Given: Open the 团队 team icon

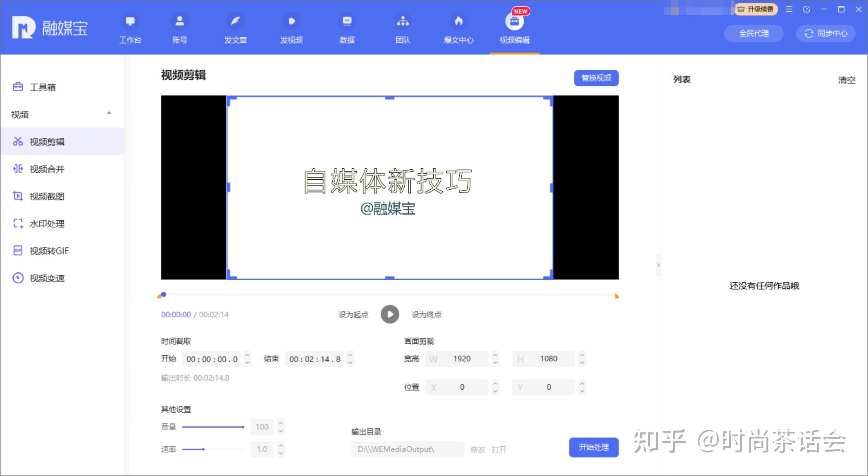Looking at the screenshot, I should (403, 21).
